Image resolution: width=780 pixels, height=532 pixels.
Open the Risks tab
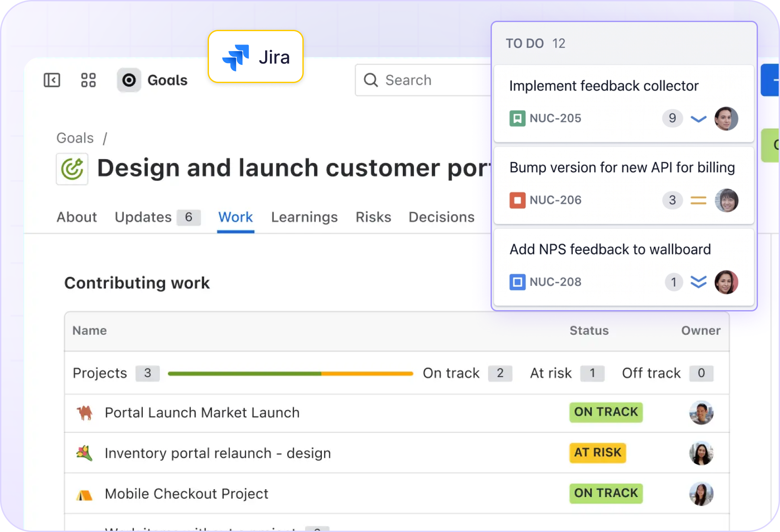click(373, 217)
